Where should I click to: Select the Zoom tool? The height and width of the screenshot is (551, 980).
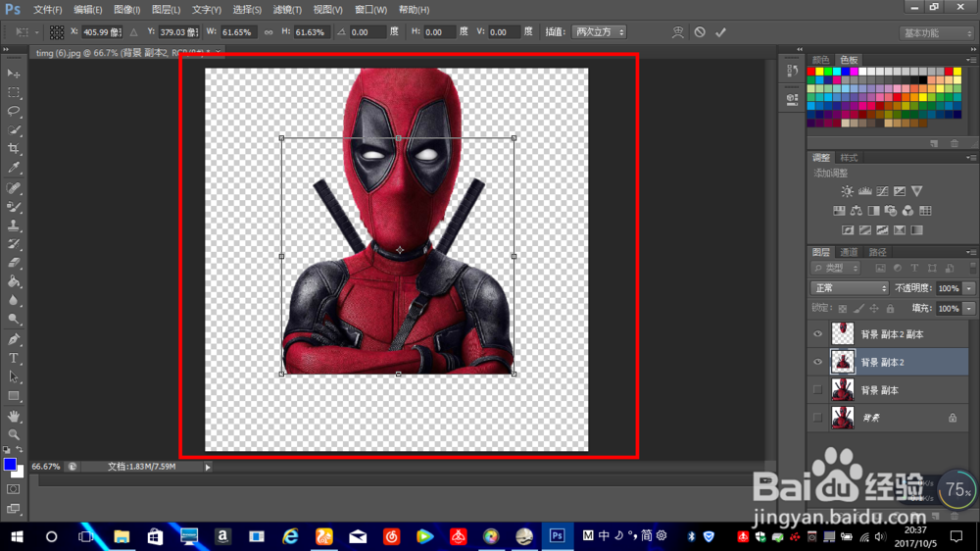[x=13, y=434]
